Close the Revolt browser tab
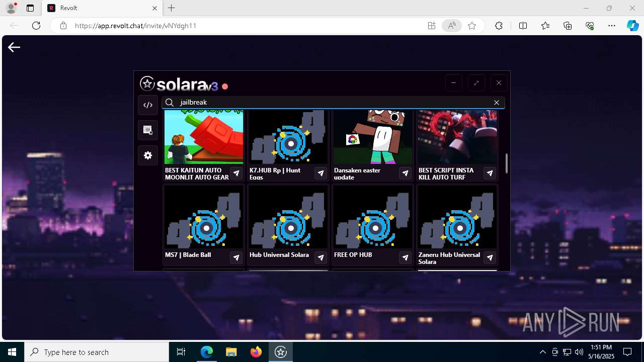644x362 pixels. [155, 8]
